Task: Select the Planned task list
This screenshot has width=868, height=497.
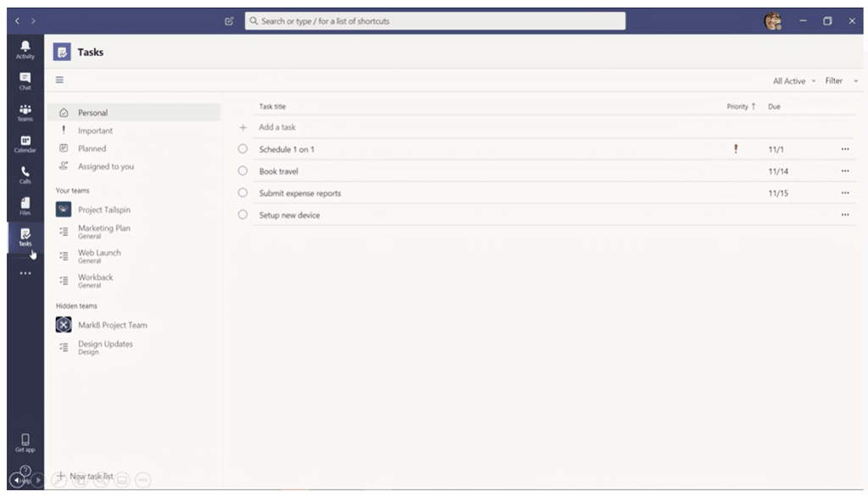Action: coord(92,148)
